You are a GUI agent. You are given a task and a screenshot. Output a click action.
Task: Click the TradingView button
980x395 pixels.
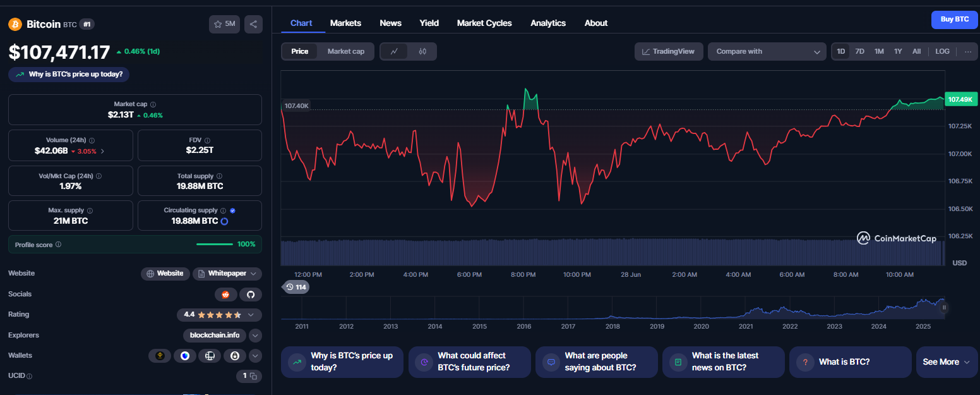coord(668,52)
